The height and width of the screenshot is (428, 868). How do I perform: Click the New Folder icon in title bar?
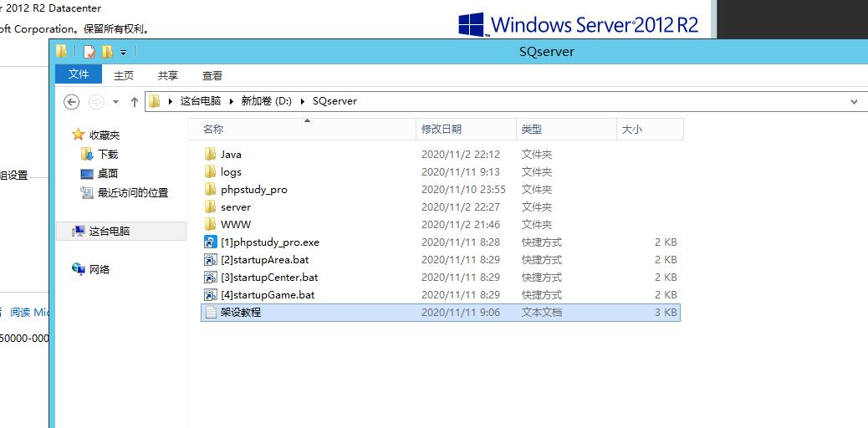(107, 52)
